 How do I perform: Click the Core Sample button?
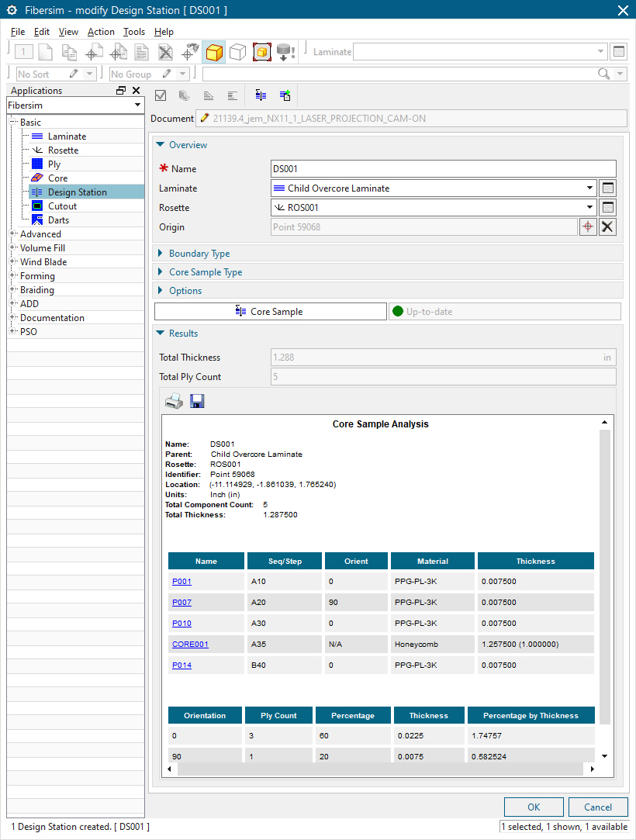[270, 311]
